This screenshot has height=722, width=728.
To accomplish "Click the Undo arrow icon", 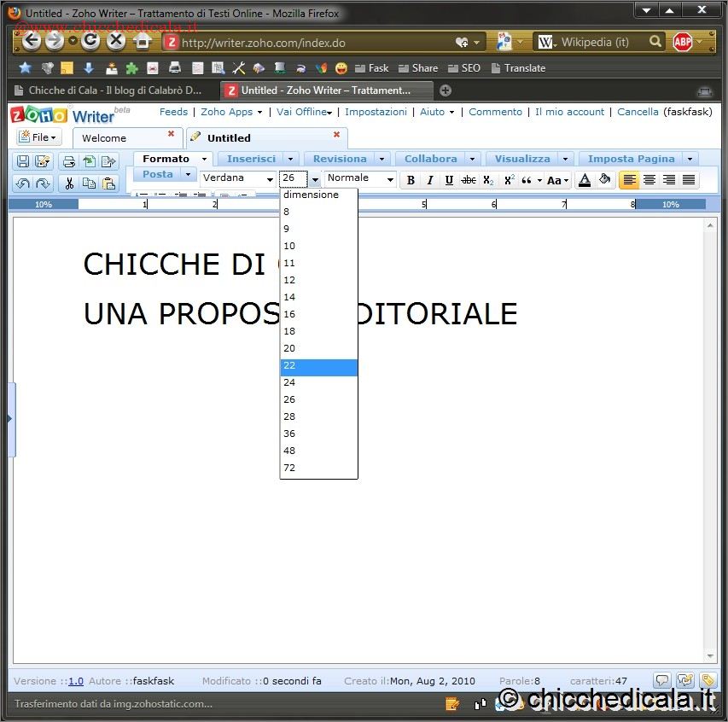I will click(23, 183).
